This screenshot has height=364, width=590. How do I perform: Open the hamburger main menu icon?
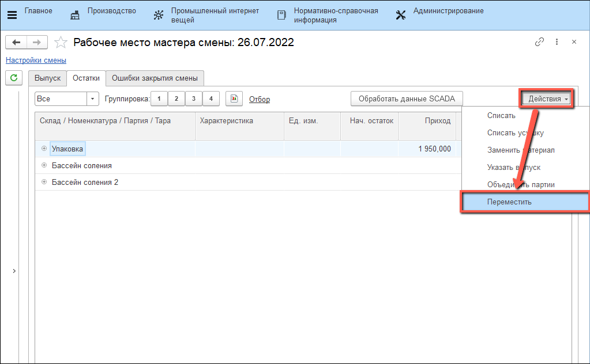pyautogui.click(x=12, y=15)
